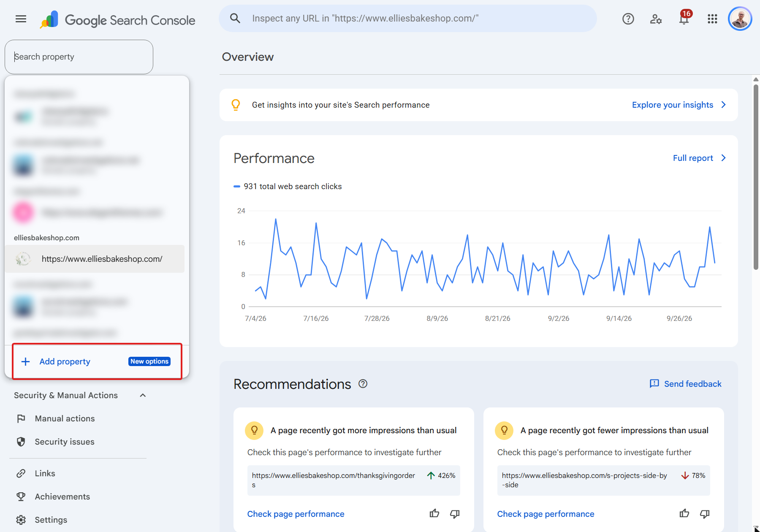Screen dimensions: 760x532
Task: Click chevron next to Full report
Action: 723,158
